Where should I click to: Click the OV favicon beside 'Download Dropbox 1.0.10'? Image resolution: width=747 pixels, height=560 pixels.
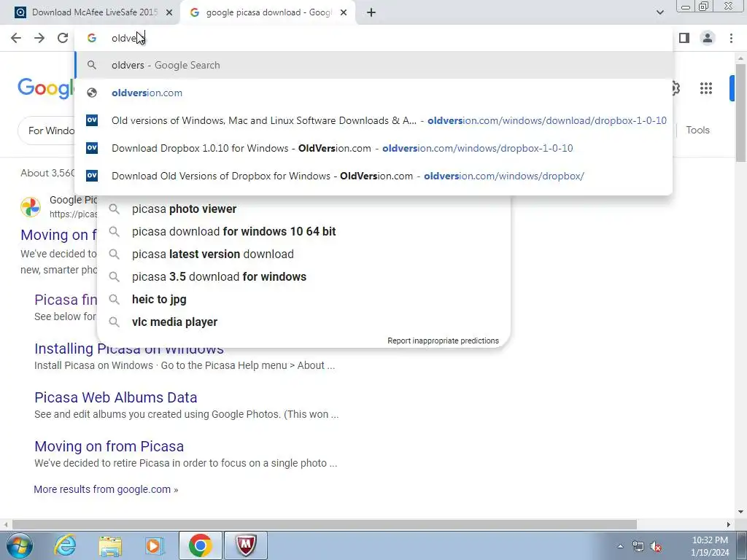point(92,148)
